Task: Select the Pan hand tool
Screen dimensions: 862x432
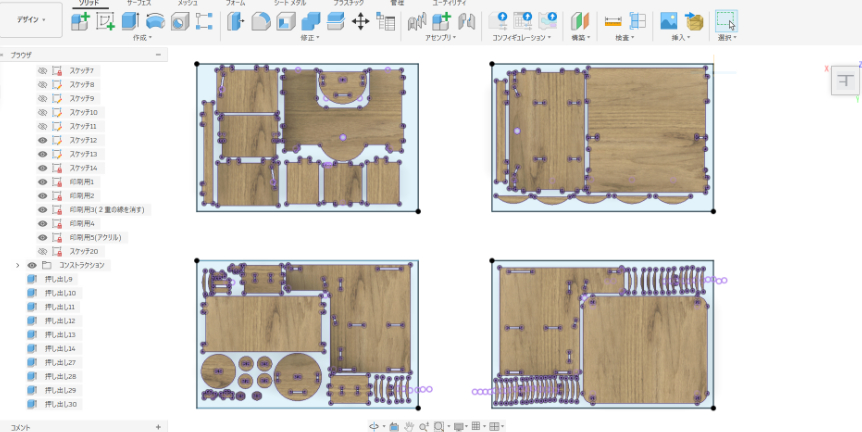Action: pyautogui.click(x=408, y=427)
